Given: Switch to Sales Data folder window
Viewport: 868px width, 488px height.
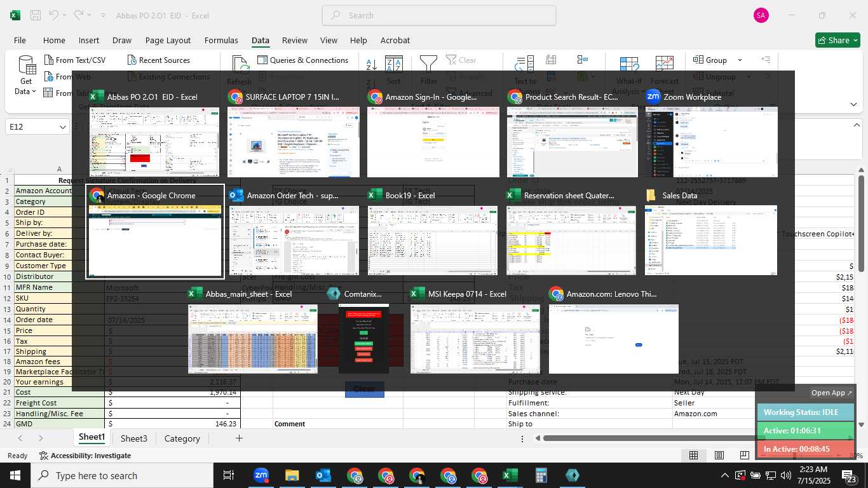Looking at the screenshot, I should click(710, 232).
